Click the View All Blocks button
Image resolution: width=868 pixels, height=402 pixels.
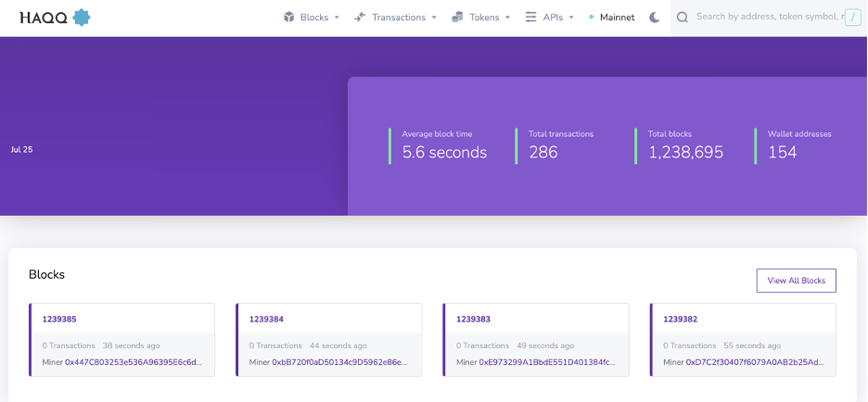click(x=796, y=281)
